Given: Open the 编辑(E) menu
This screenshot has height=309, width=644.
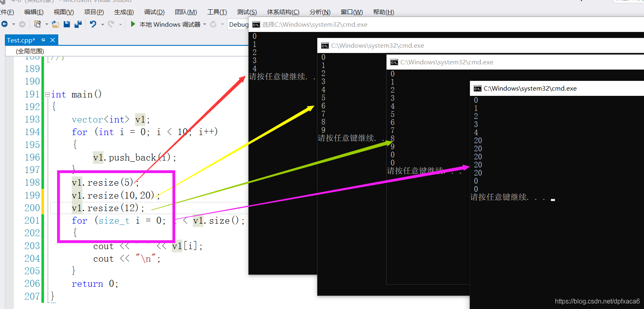Looking at the screenshot, I should 34,12.
